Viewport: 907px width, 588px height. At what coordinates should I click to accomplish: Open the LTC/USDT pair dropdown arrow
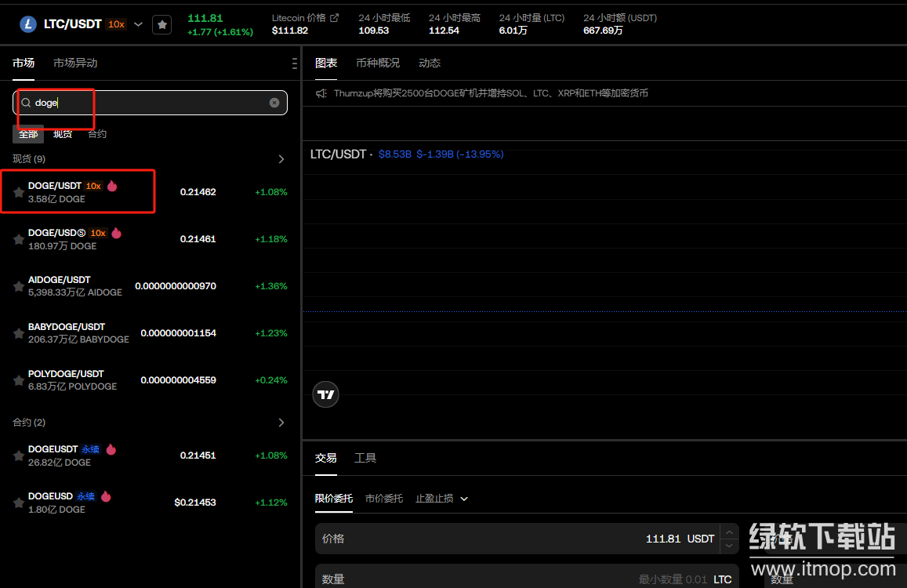[x=138, y=24]
